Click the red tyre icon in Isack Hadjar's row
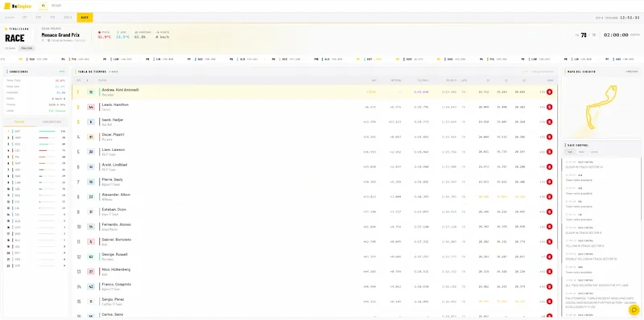Screen dimensions: 644x320 coord(550,122)
